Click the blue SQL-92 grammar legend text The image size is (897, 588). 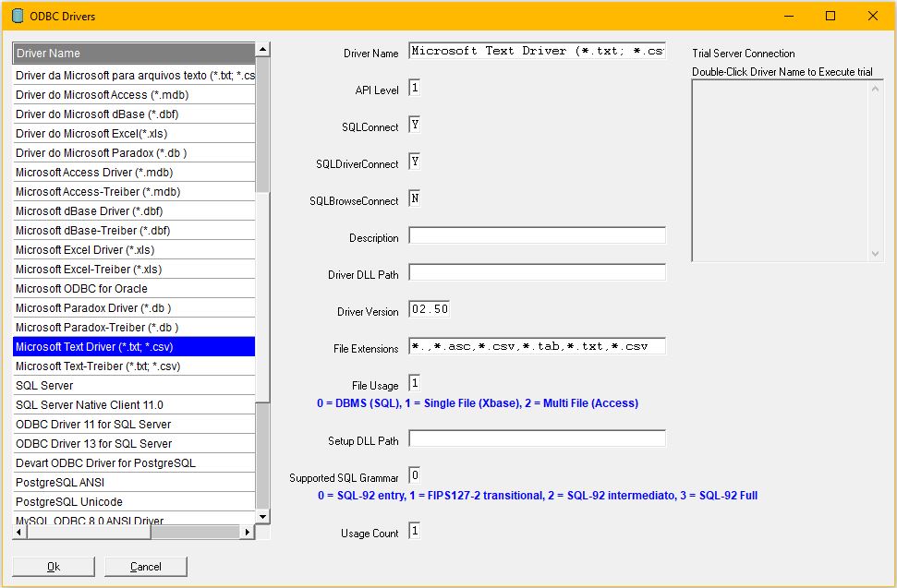(x=538, y=496)
